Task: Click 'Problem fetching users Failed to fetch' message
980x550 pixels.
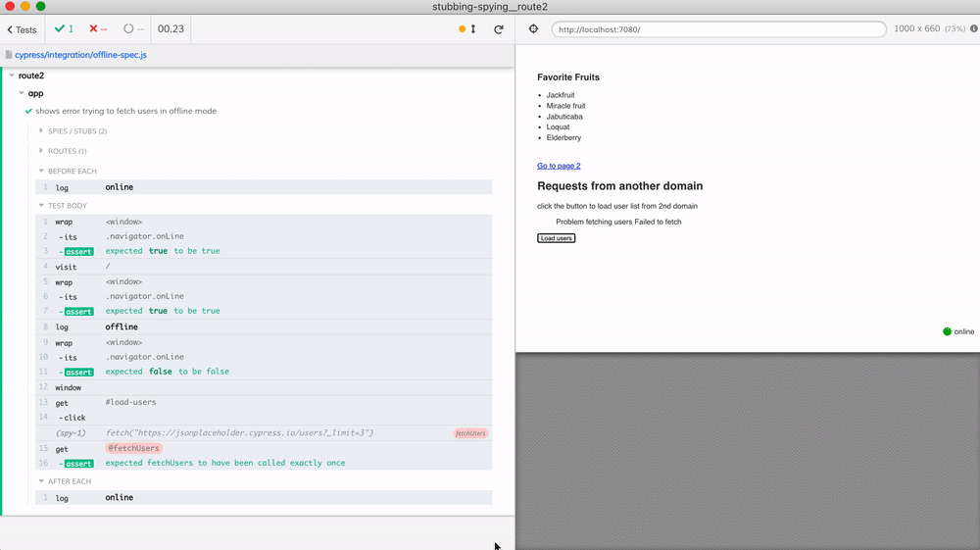Action: click(618, 222)
